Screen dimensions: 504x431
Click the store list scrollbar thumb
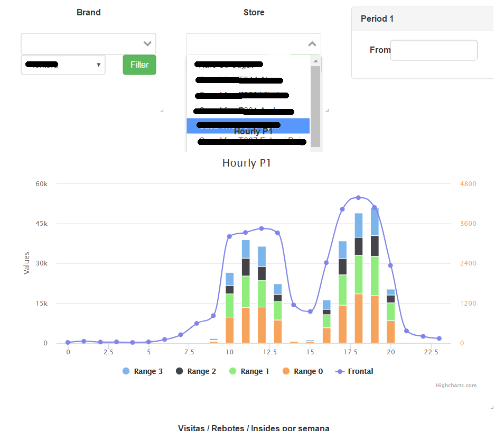pos(315,106)
